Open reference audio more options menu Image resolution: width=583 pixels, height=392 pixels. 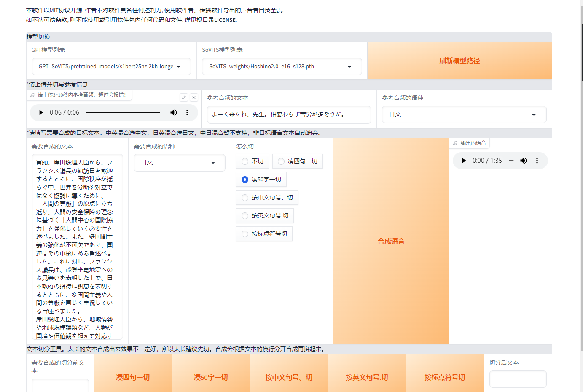pos(187,113)
